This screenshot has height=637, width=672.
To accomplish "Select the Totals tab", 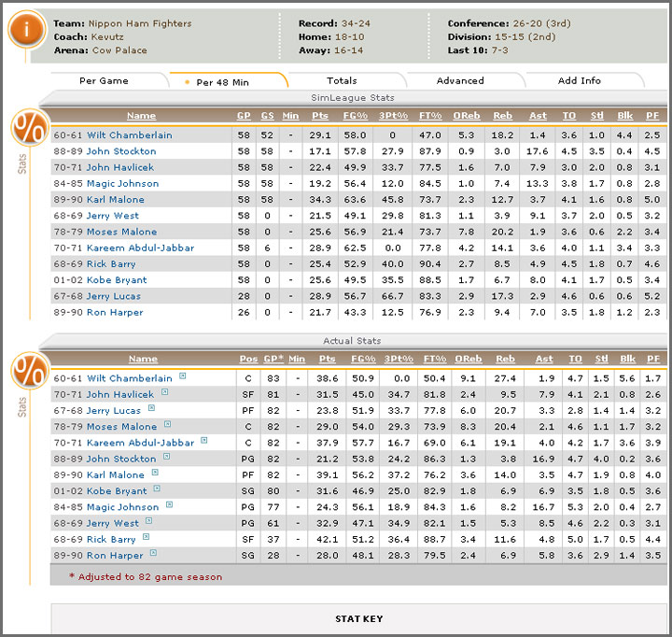I will coord(342,81).
